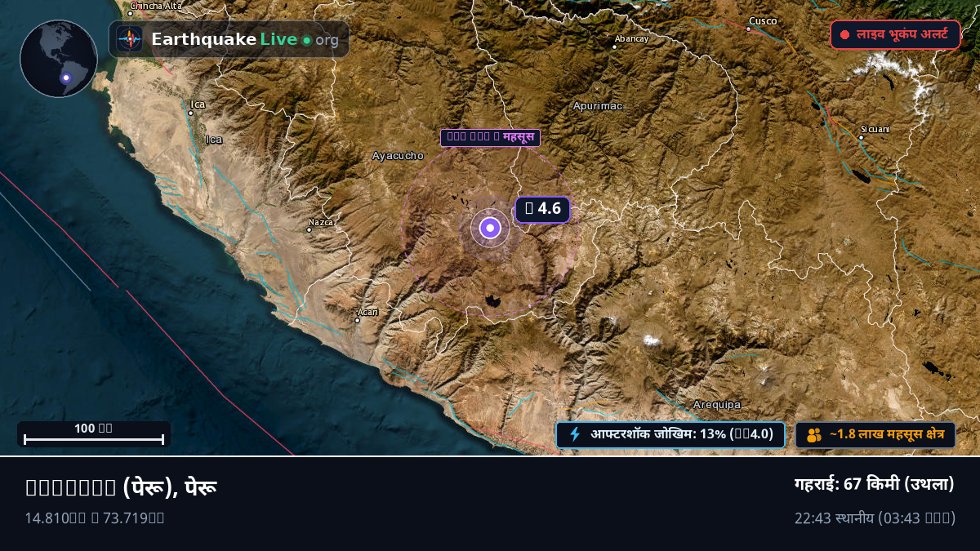Click the '22:43 स्थानीय' local time text
This screenshot has width=980, height=551.
pos(835,518)
